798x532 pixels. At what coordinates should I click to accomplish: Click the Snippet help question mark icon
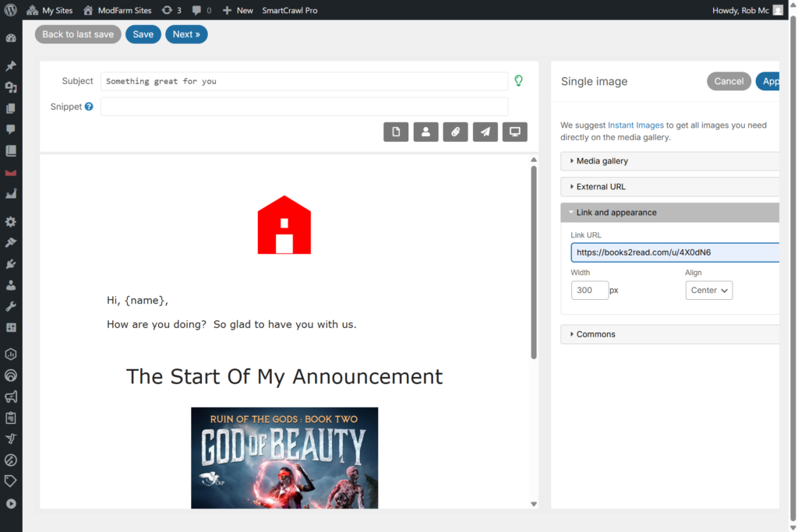click(89, 107)
